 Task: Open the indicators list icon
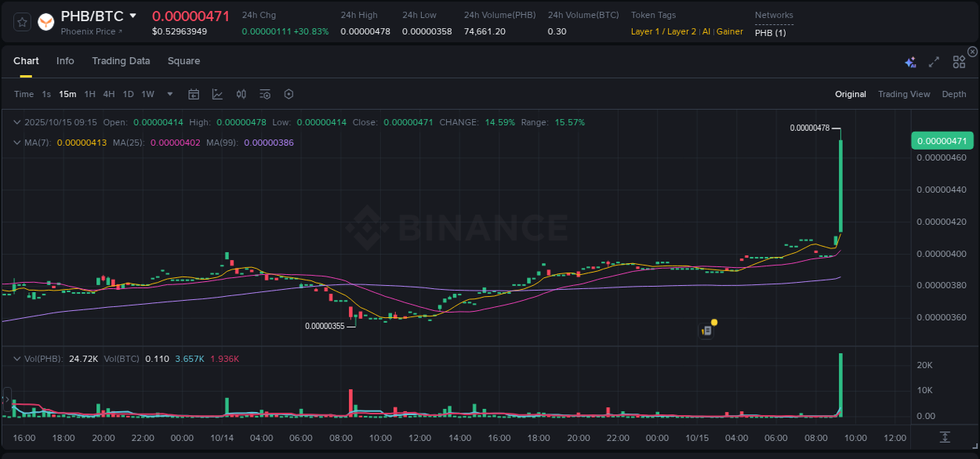pos(264,94)
